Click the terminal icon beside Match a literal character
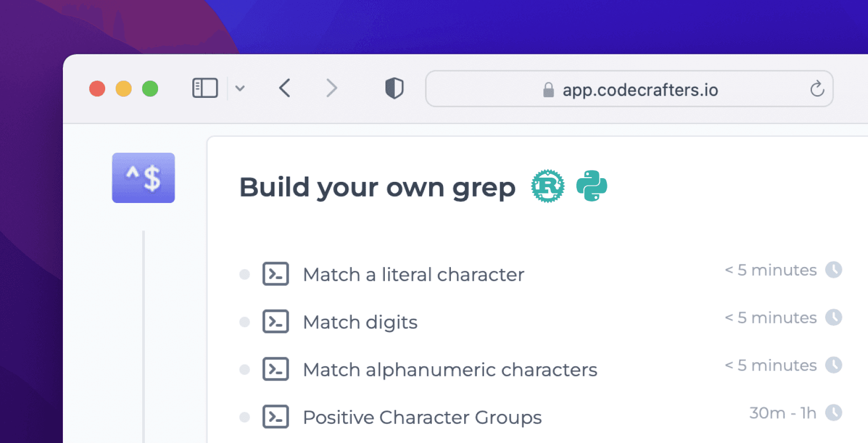 [x=275, y=274]
